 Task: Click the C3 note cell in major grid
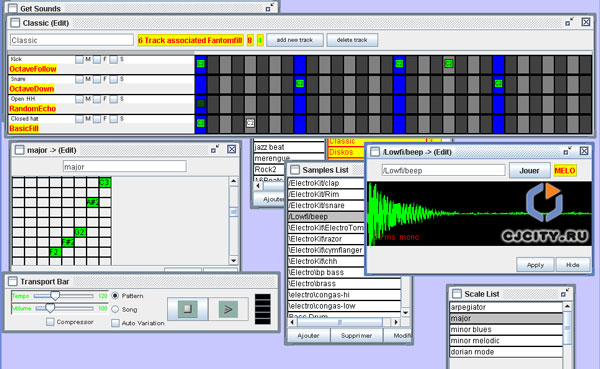click(x=105, y=183)
